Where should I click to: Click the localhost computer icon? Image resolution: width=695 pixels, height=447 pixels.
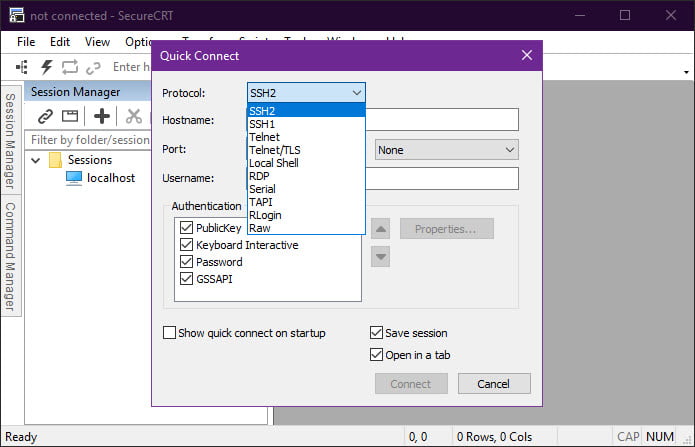(74, 178)
